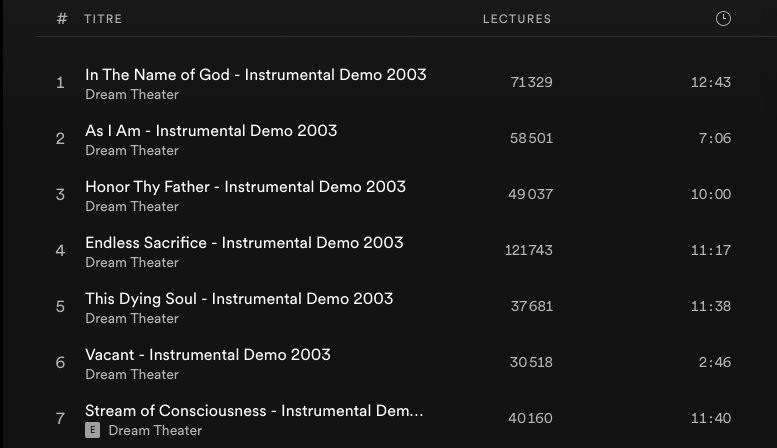Select track Endless Sacrifice

pyautogui.click(x=244, y=243)
